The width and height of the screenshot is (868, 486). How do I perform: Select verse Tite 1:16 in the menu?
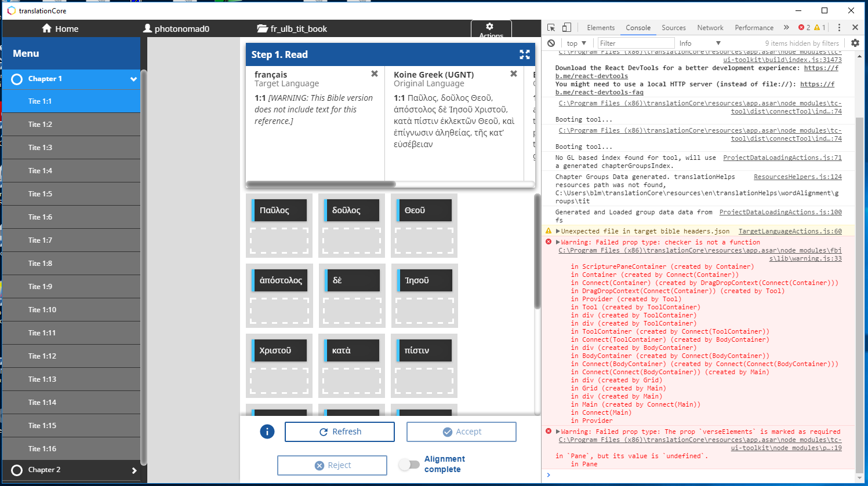click(x=71, y=448)
